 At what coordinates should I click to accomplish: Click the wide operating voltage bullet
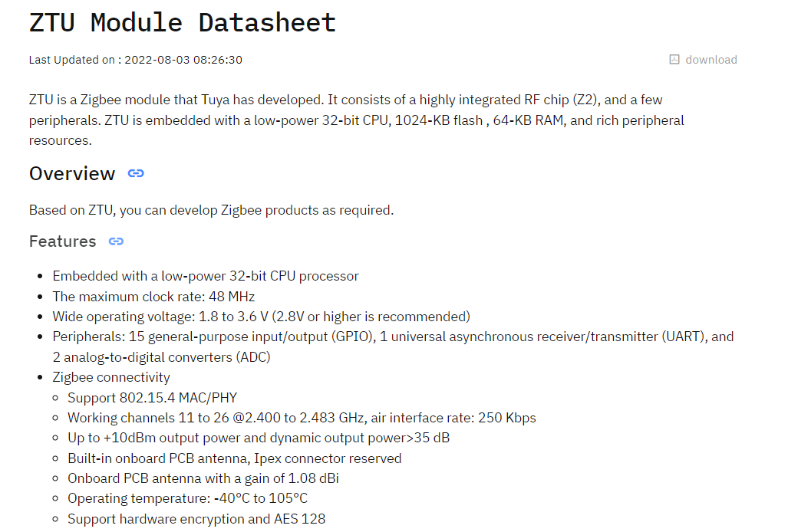tap(262, 317)
